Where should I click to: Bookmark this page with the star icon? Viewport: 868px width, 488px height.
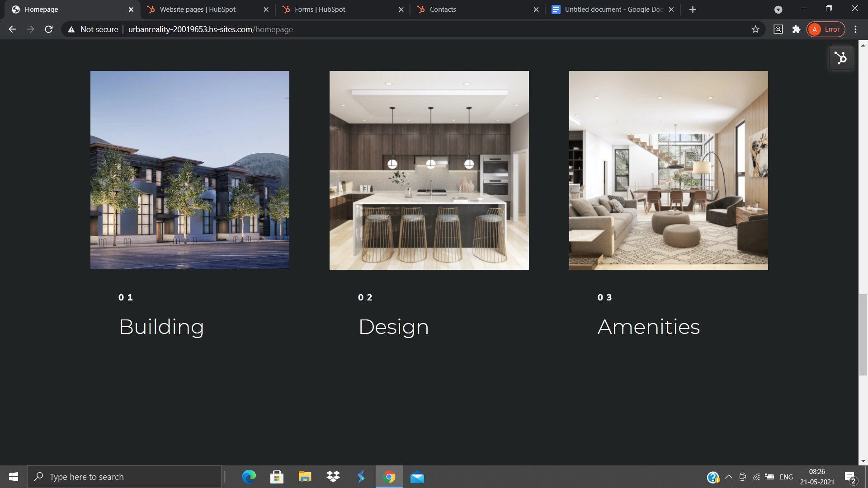(755, 29)
